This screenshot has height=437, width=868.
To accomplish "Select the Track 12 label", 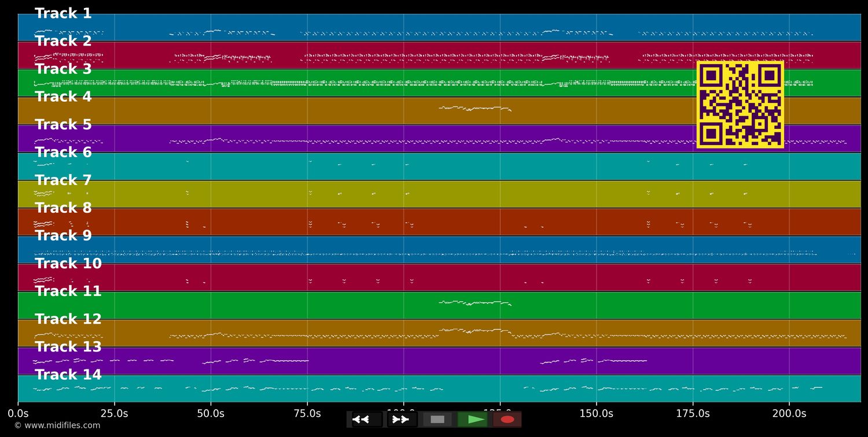I will click(x=68, y=319).
